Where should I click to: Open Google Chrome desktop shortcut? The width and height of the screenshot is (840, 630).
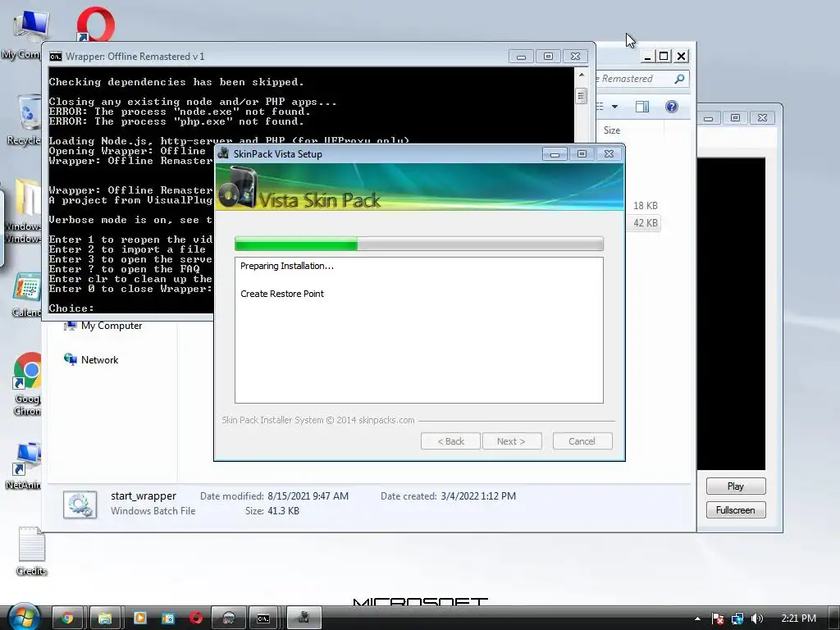pos(28,384)
